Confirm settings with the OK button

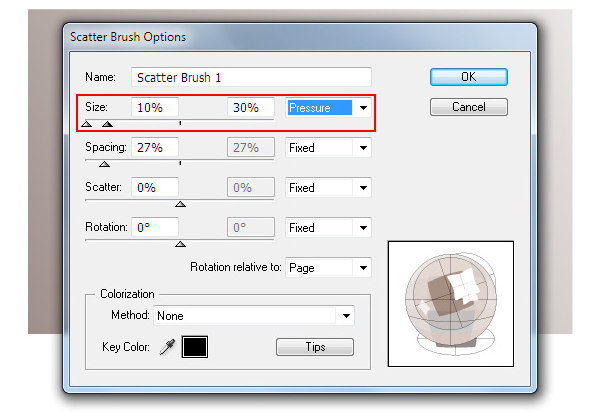coord(469,77)
